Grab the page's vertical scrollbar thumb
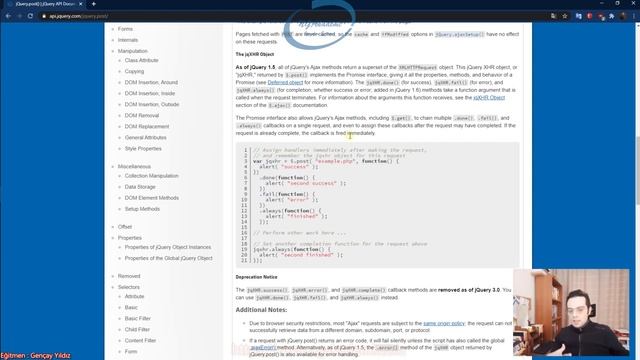 (638, 171)
